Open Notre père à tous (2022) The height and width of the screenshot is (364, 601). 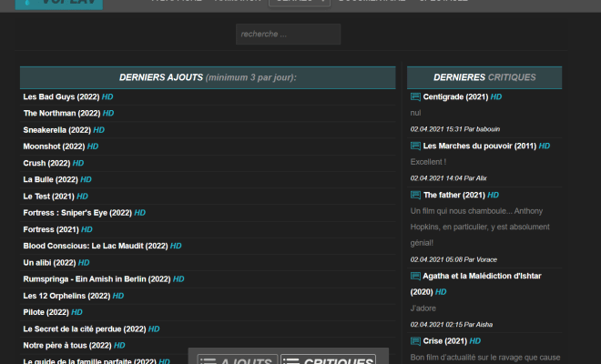pyautogui.click(x=67, y=346)
